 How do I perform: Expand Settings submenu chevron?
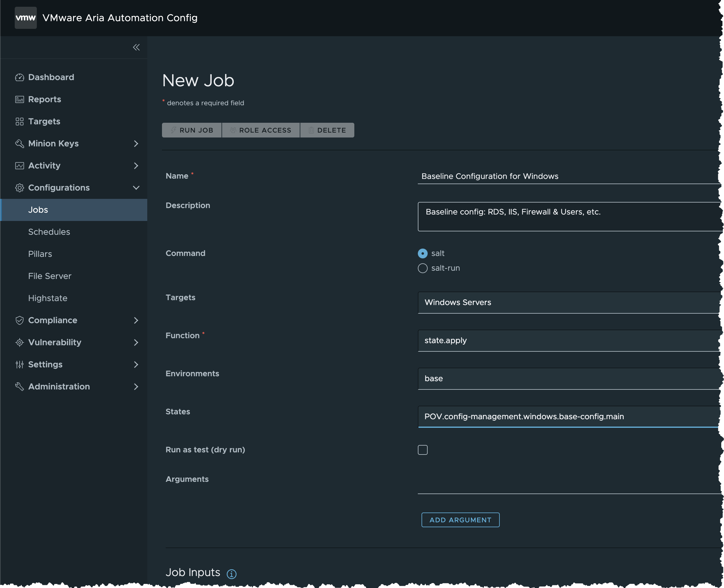(x=136, y=365)
